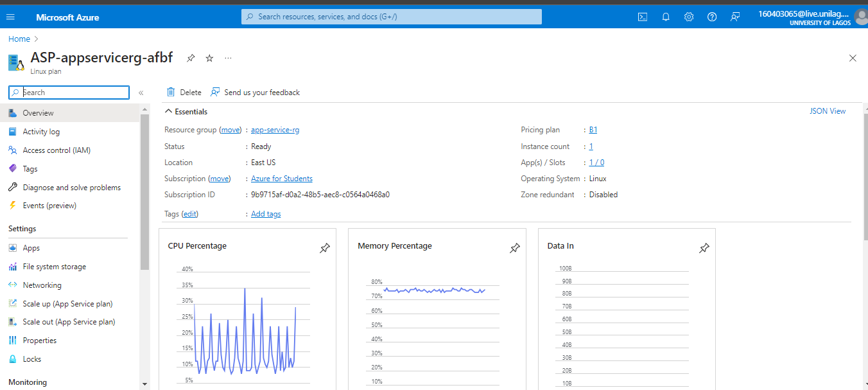Screen dimensions: 868x390
Task: Click Subscription move link
Action: click(x=220, y=179)
